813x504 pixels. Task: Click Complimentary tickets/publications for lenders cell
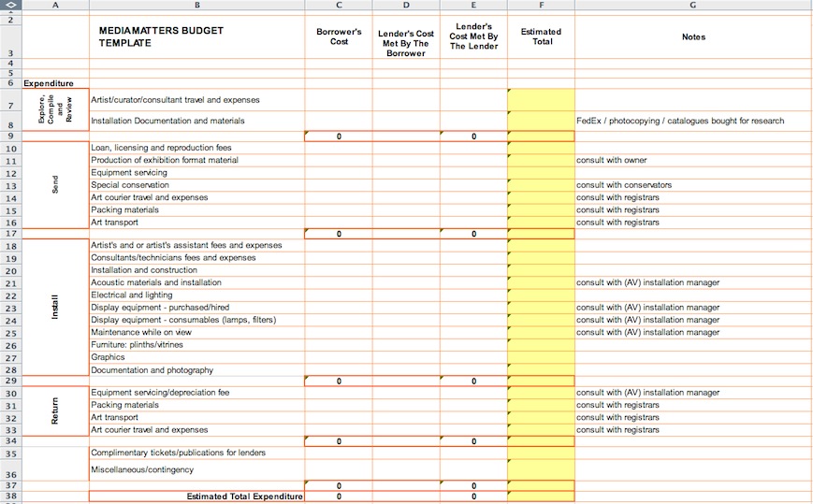(x=197, y=453)
